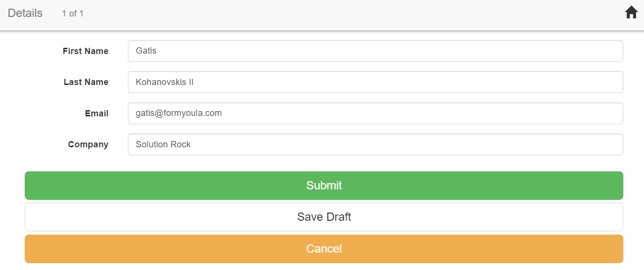Image resolution: width=644 pixels, height=270 pixels.
Task: Click the '1 of 1' page counter
Action: tap(73, 14)
